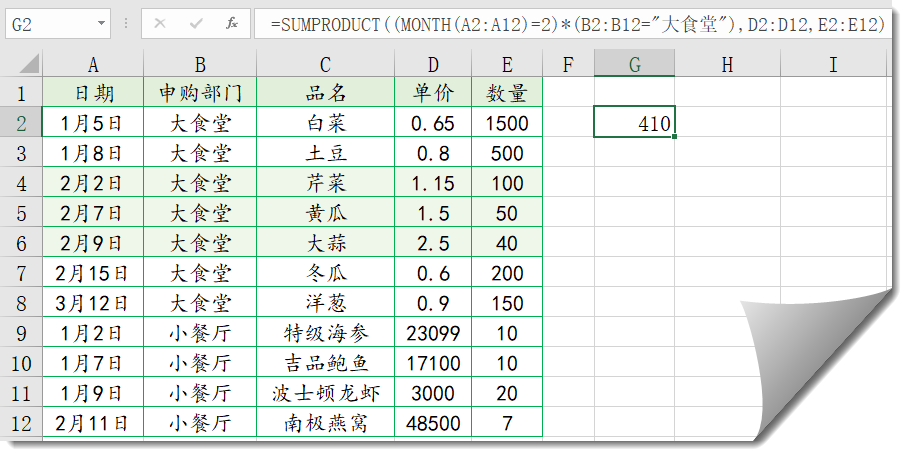Click the date cell 2月11日
907x456 pixels.
click(x=93, y=424)
